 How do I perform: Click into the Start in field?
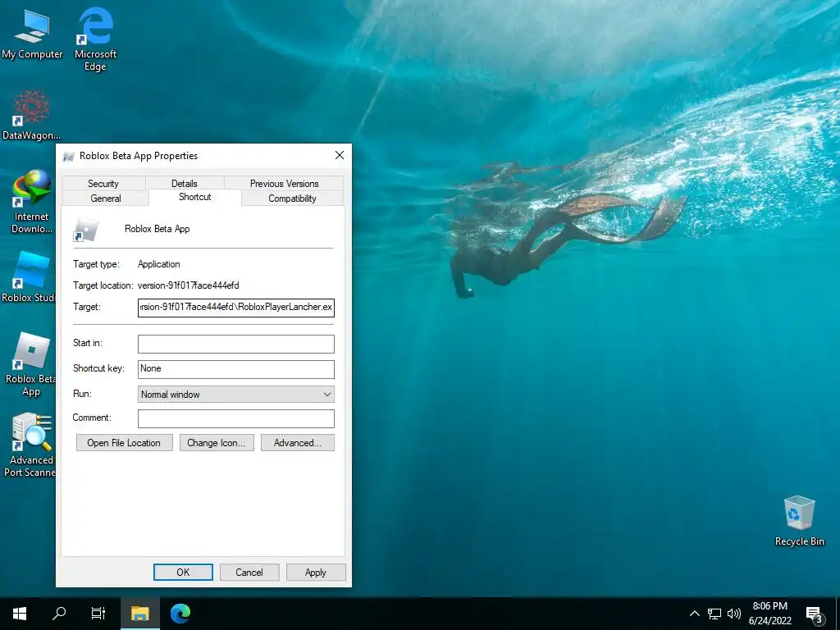(x=235, y=344)
